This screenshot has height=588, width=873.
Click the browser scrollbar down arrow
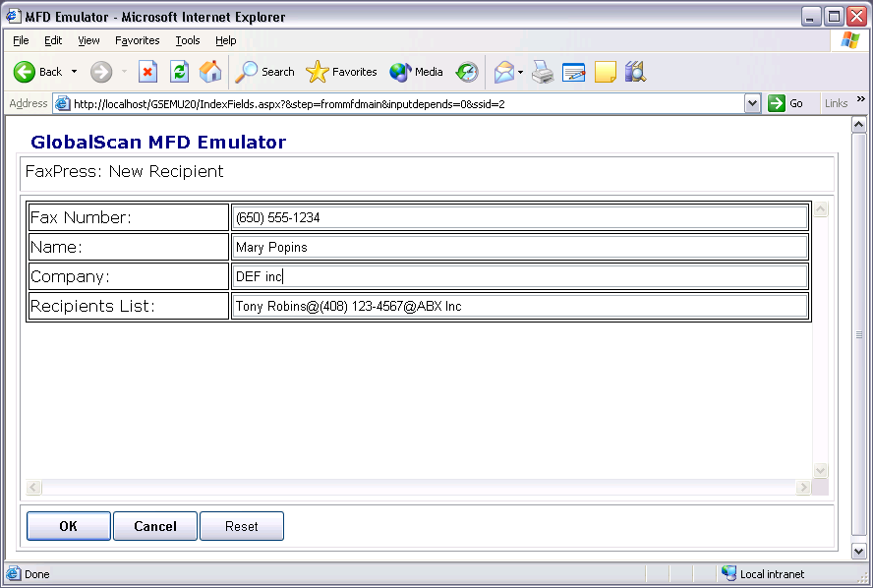(858, 552)
